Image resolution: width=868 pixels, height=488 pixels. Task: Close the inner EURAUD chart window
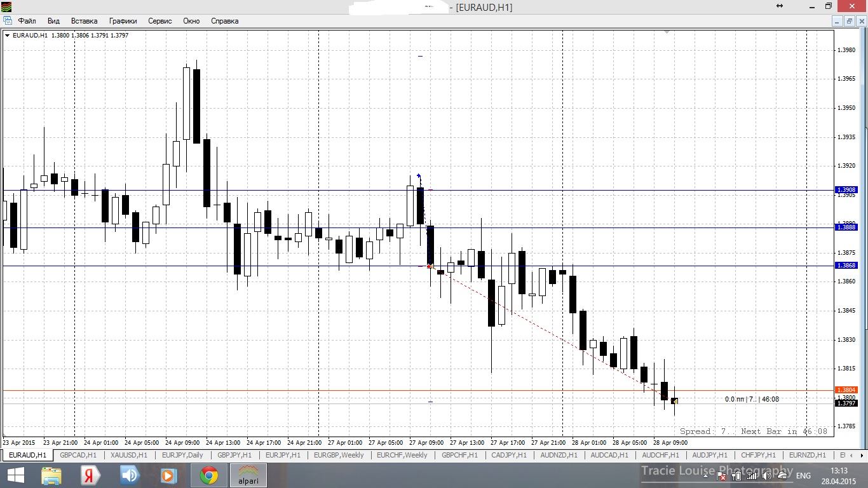[861, 21]
